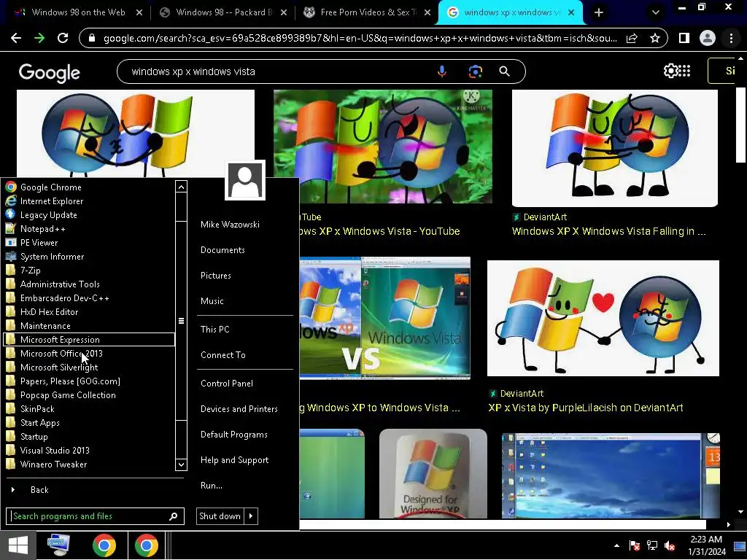Click the Windows Start button
Viewport: 747px width, 560px height.
coord(18,545)
